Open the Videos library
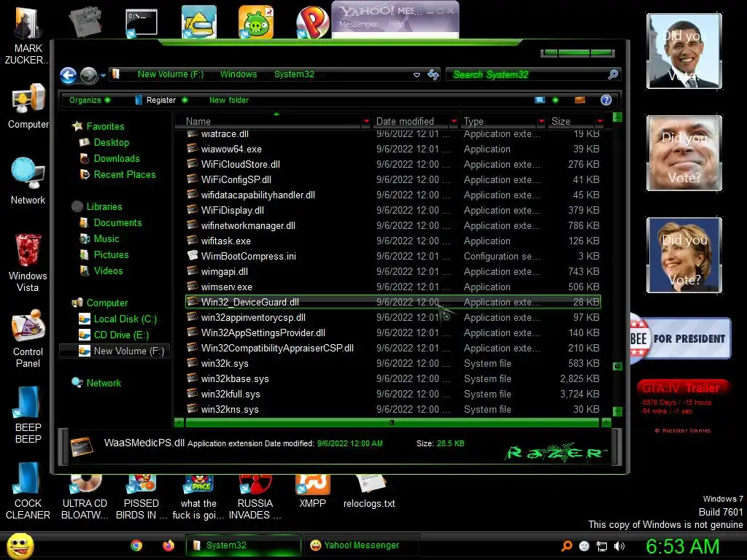The width and height of the screenshot is (747, 560). [108, 271]
